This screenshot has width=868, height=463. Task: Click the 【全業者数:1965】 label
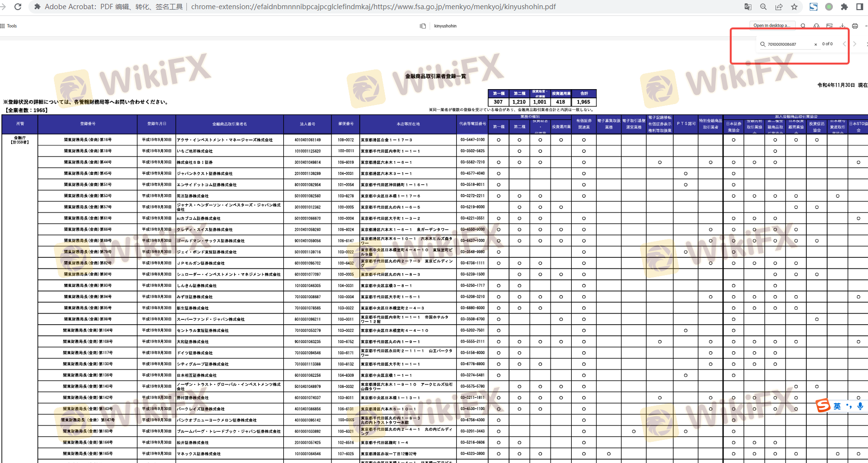point(26,110)
